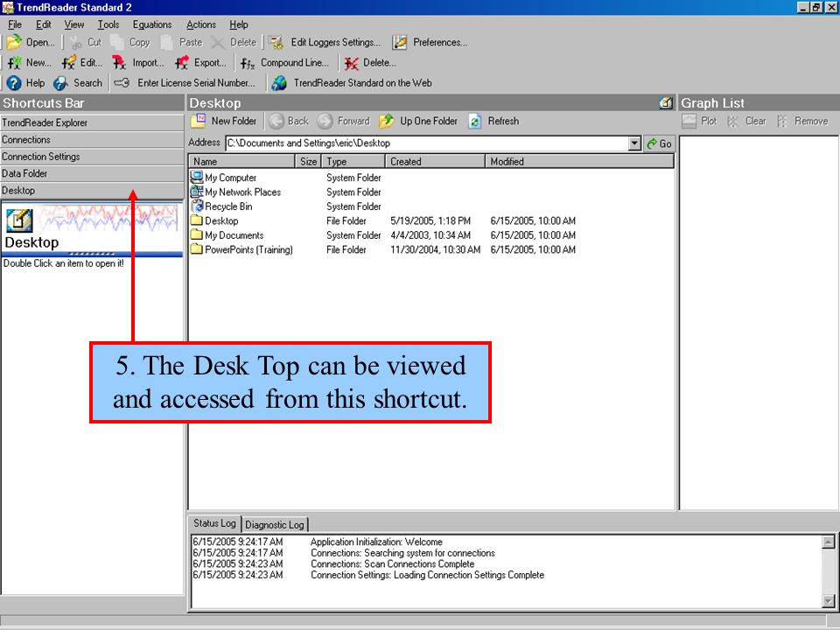
Task: Sort files by Size column header
Action: click(308, 162)
